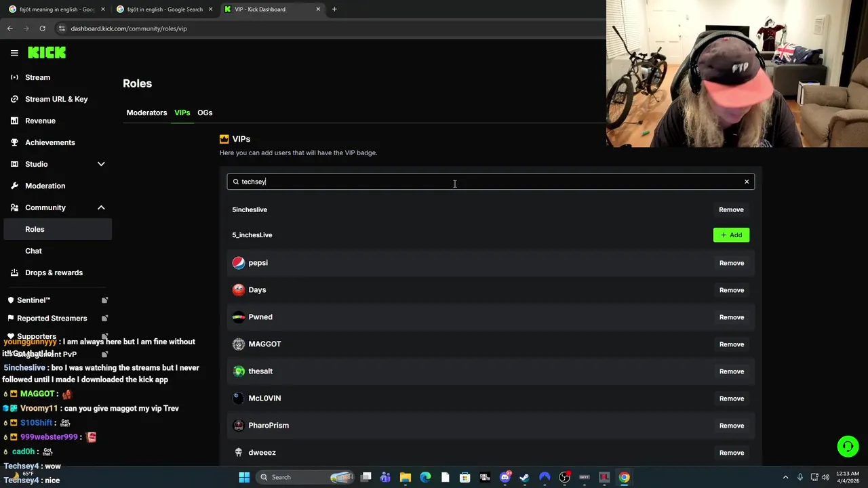Open Steam from the taskbar
868x488 pixels.
(524, 477)
